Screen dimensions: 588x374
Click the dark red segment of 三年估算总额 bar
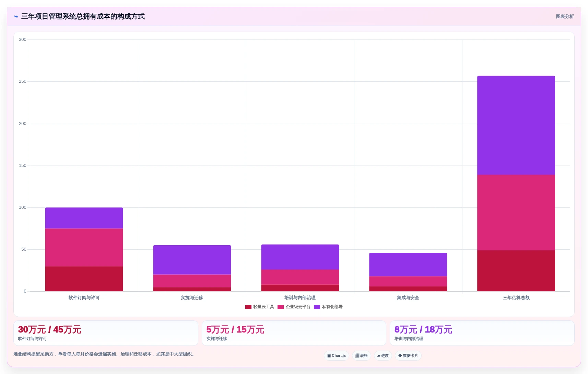pos(516,271)
